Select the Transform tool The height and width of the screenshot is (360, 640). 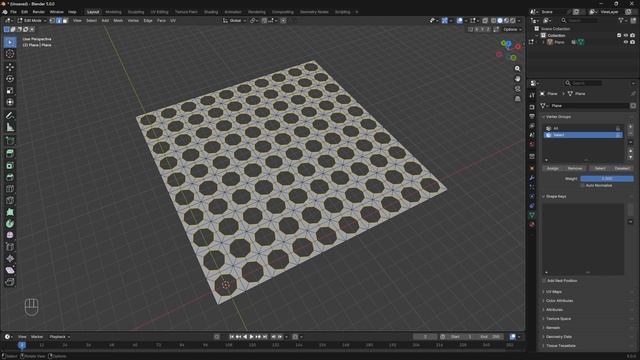click(10, 102)
